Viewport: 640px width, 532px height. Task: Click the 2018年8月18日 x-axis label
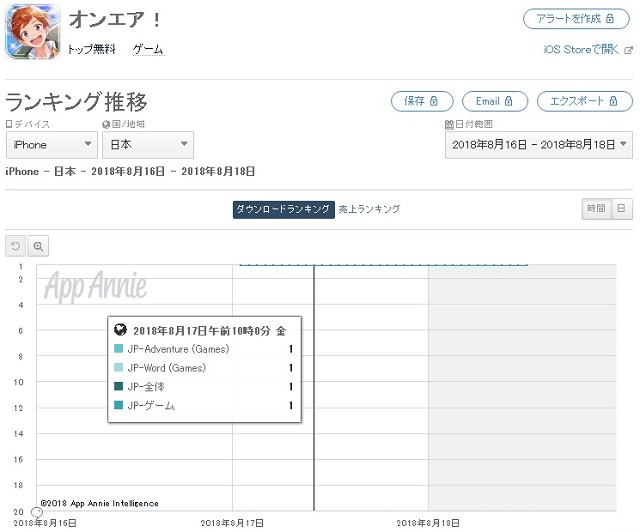(428, 523)
